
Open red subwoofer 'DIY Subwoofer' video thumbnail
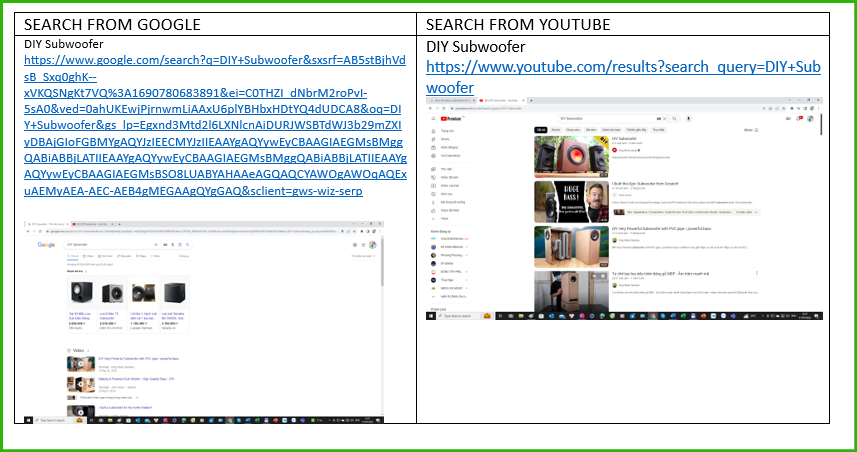[571, 157]
